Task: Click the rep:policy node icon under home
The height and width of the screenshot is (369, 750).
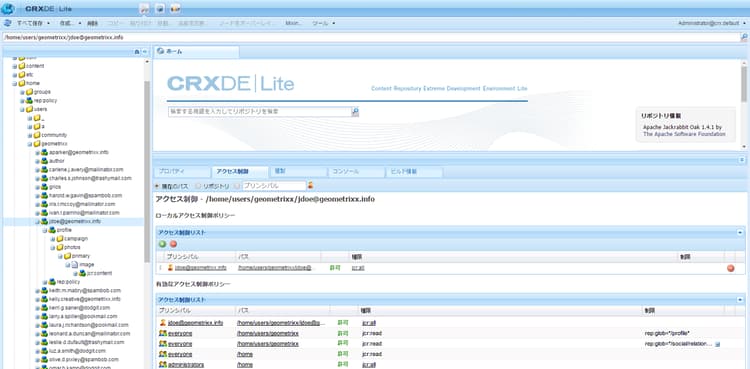Action: [x=29, y=101]
